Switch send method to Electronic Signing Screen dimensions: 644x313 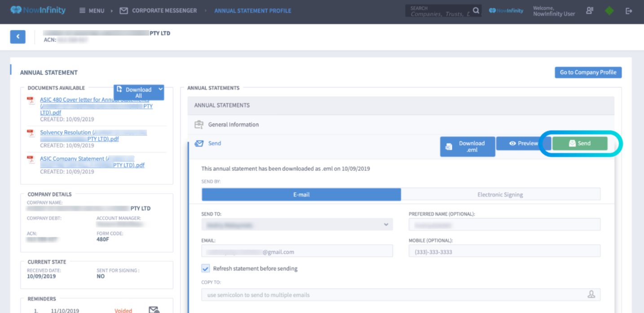(x=500, y=194)
